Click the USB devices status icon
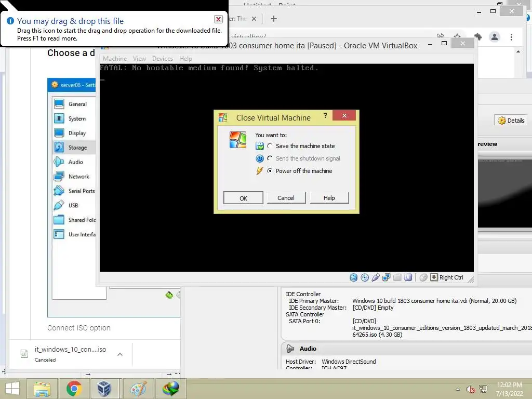The image size is (532, 399). pos(376,277)
